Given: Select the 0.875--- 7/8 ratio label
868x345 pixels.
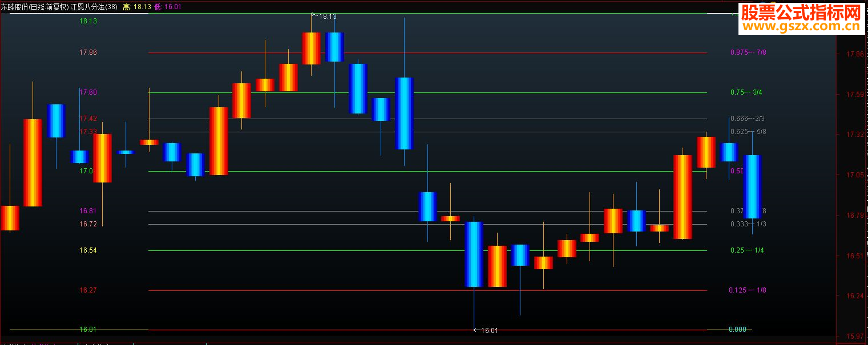Looking at the screenshot, I should 748,52.
